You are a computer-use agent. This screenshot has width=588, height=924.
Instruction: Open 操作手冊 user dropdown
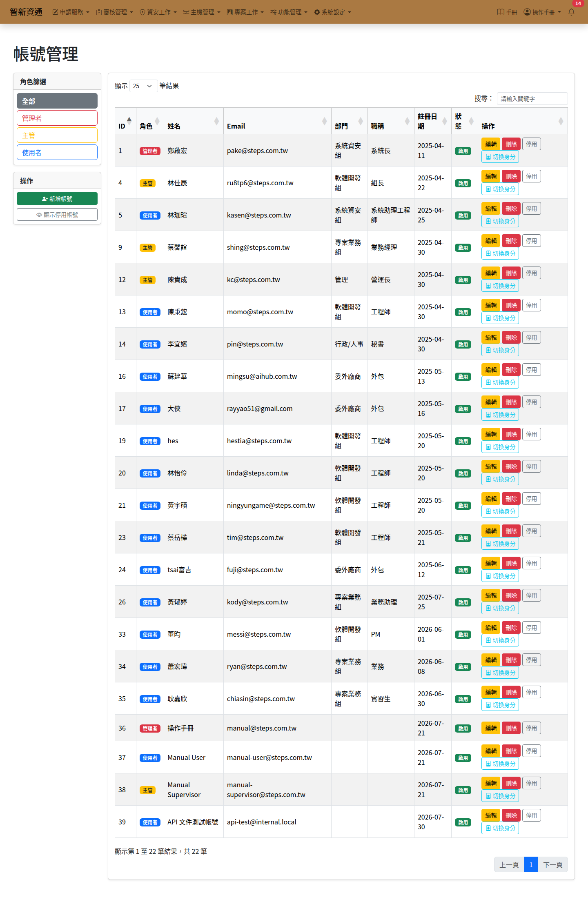click(x=542, y=12)
